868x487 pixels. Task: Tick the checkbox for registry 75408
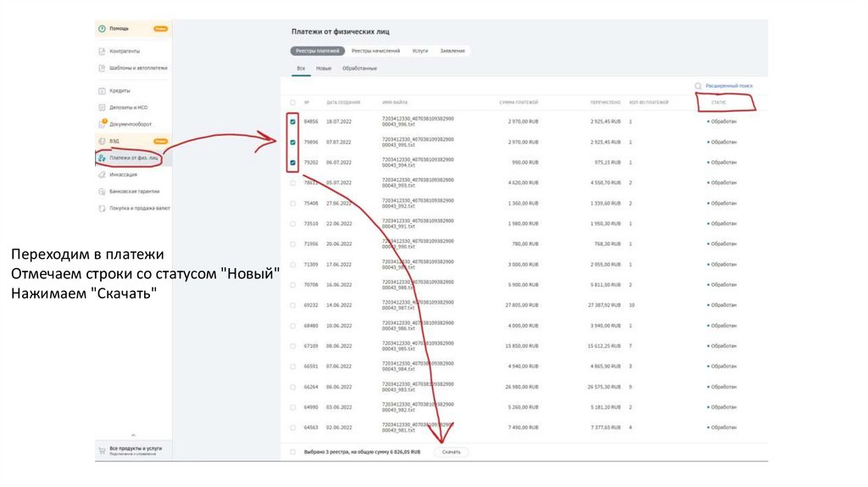pyautogui.click(x=292, y=204)
